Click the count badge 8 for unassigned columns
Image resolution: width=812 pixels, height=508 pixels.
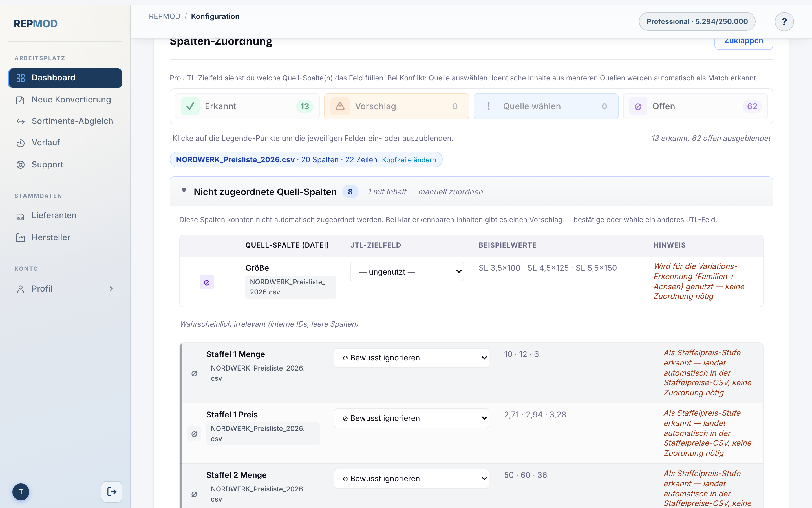tap(350, 192)
